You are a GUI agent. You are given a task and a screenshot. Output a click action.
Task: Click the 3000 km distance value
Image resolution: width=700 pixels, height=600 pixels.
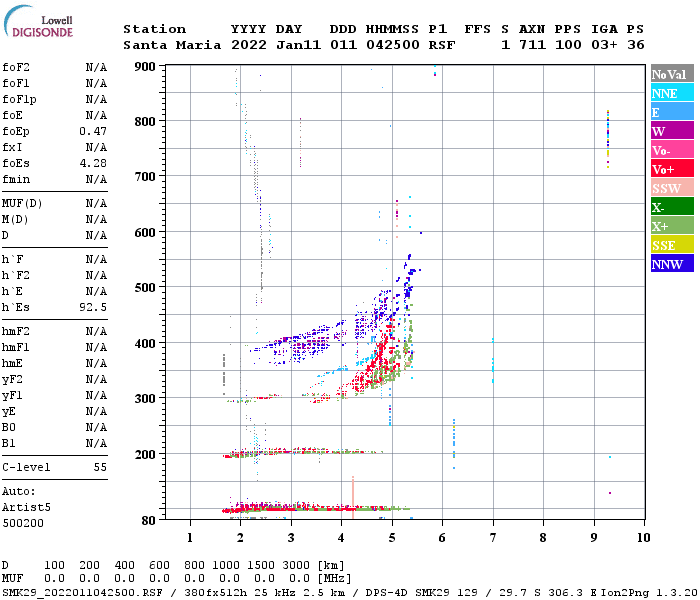pyautogui.click(x=296, y=565)
